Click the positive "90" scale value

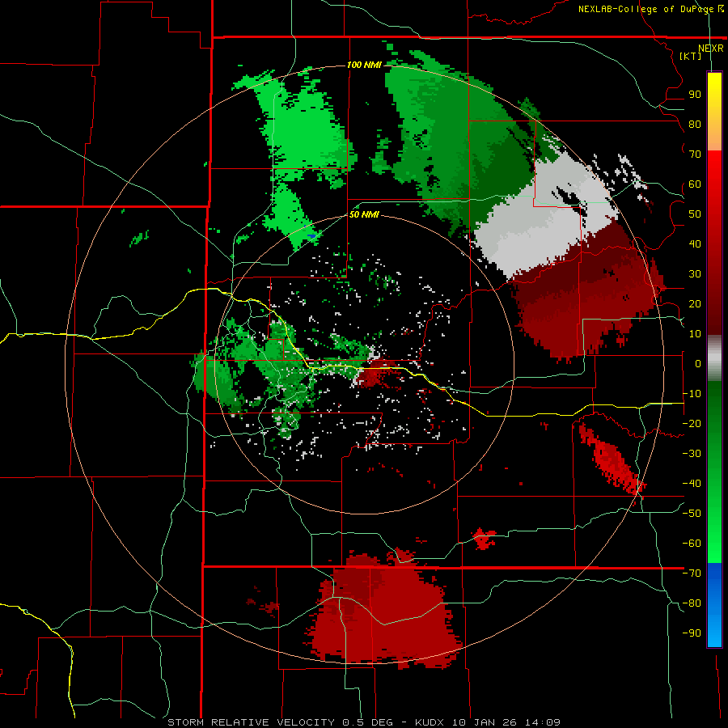point(695,95)
